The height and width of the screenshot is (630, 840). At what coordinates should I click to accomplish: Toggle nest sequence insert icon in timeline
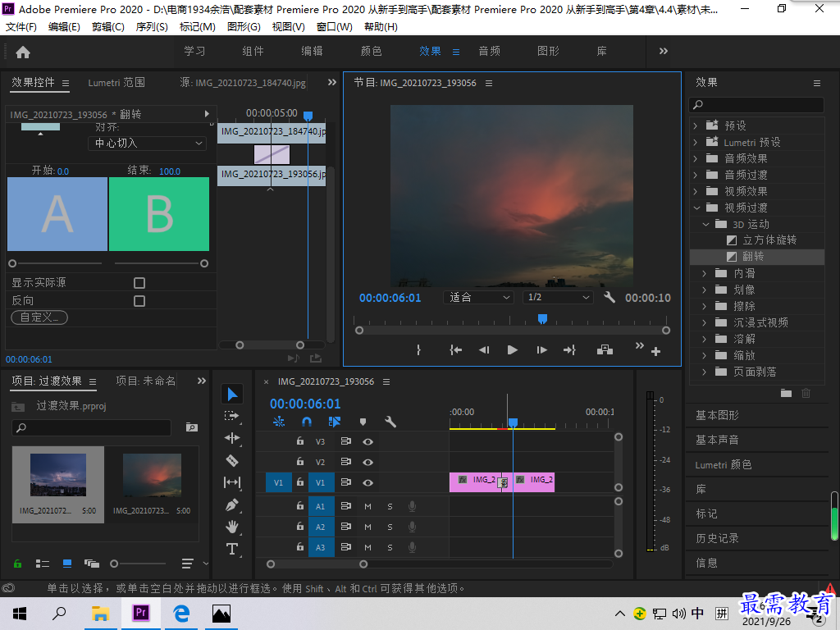point(279,422)
